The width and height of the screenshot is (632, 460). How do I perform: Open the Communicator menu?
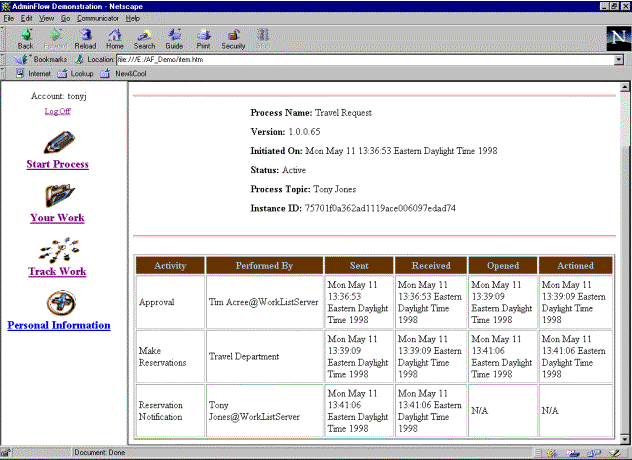click(x=97, y=18)
